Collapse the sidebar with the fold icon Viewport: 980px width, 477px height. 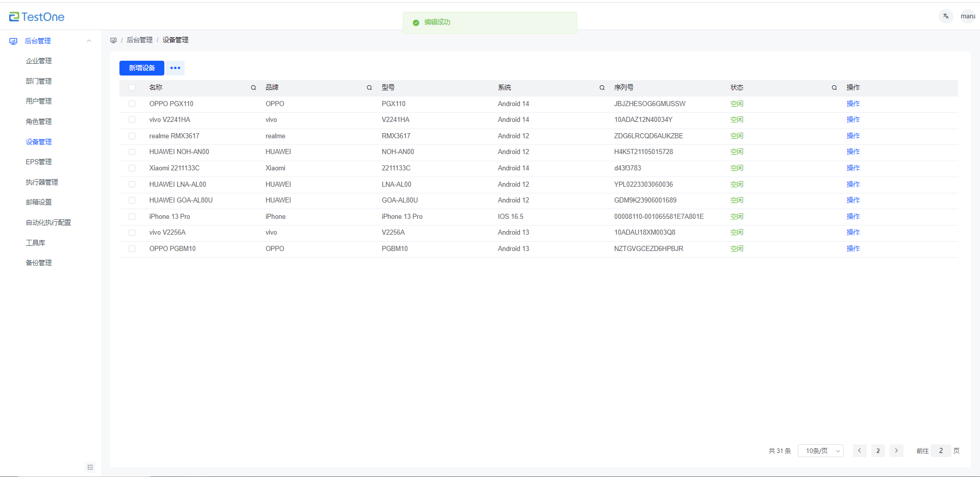(90, 467)
